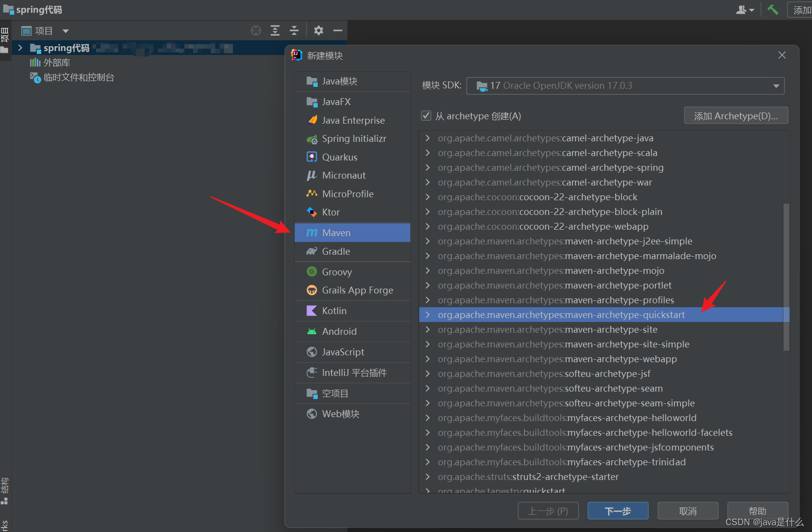Click the JavaScript globe icon
This screenshot has height=532, width=812.
click(x=312, y=352)
